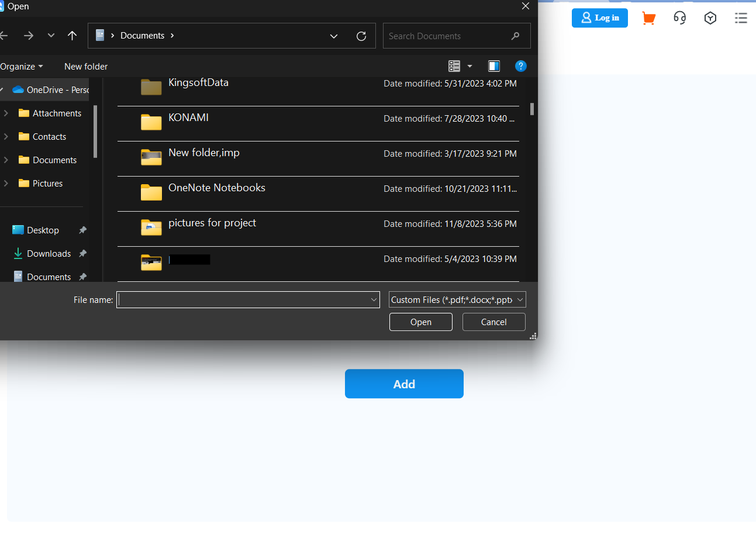
Task: Select Downloads in the quick access pane
Action: tap(49, 254)
